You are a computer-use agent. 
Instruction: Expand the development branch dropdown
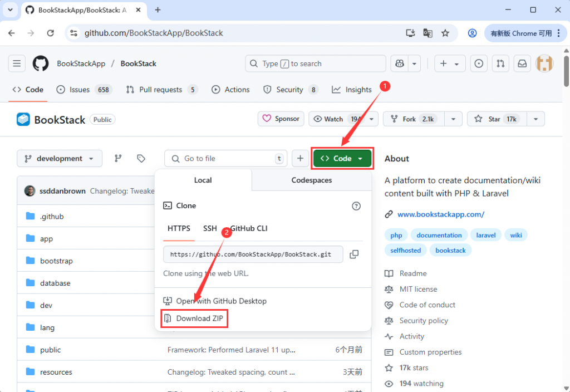pyautogui.click(x=60, y=159)
